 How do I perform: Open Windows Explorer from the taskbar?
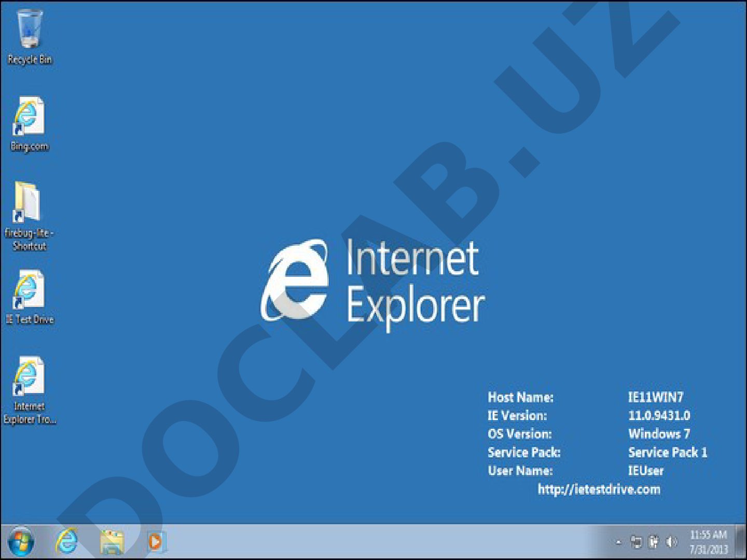tap(112, 542)
